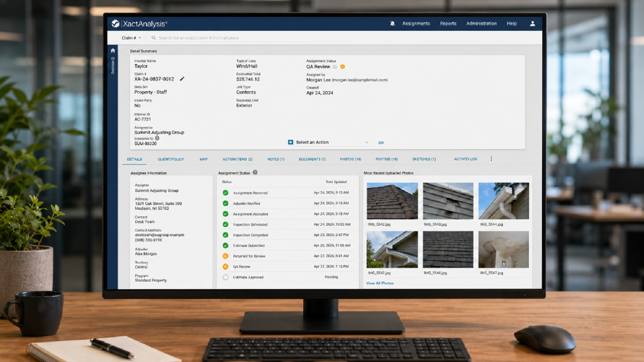Open the Administration menu

(x=481, y=24)
